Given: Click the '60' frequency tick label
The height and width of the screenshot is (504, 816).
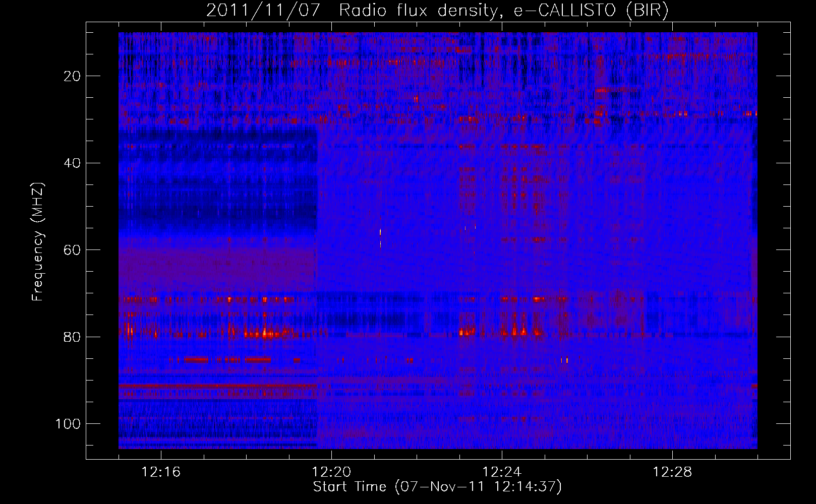Looking at the screenshot, I should pos(73,250).
